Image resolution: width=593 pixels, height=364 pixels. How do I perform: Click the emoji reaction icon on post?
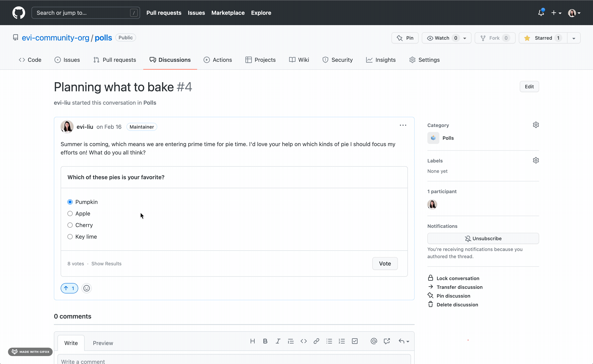point(86,288)
